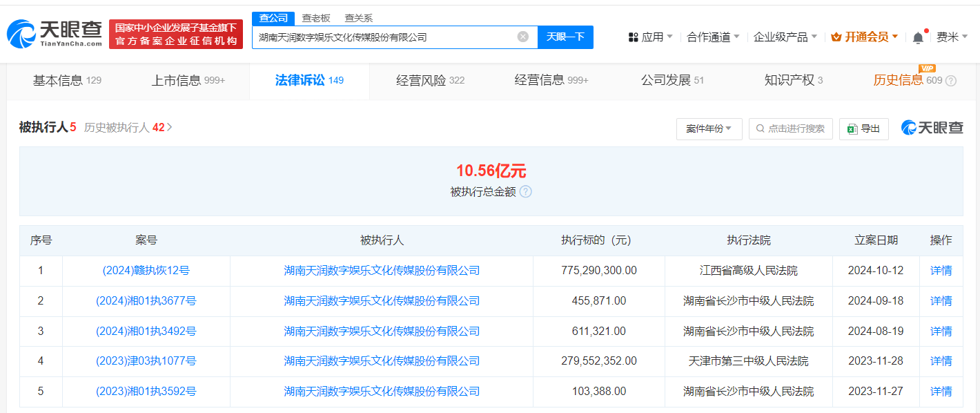Switch to the 查老板 search tab
The image size is (980, 413).
coord(316,18)
